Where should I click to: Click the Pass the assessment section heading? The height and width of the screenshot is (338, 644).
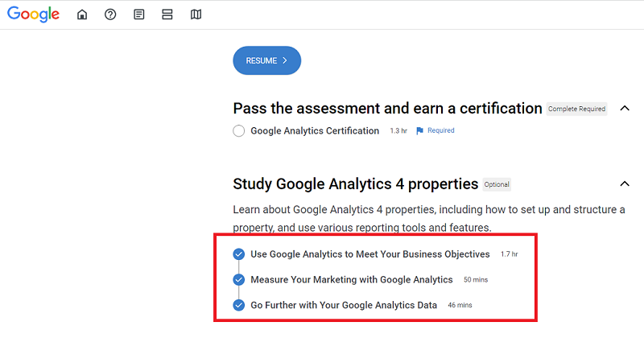point(387,109)
